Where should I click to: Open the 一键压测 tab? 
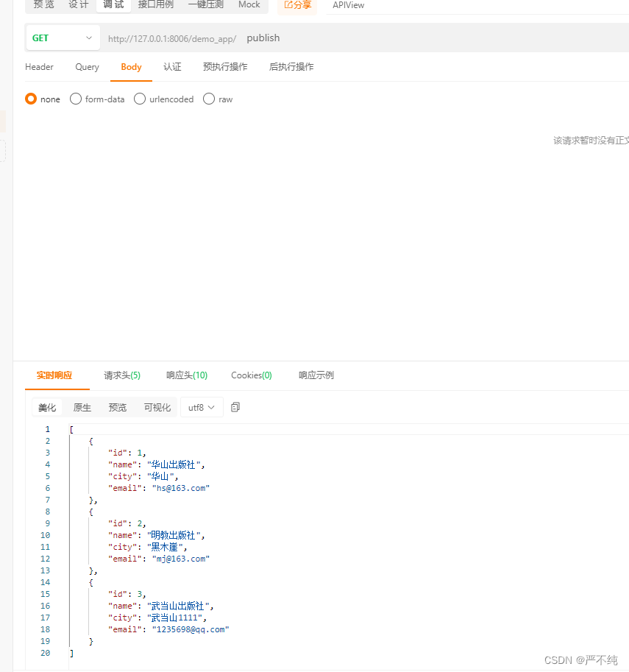(x=206, y=4)
